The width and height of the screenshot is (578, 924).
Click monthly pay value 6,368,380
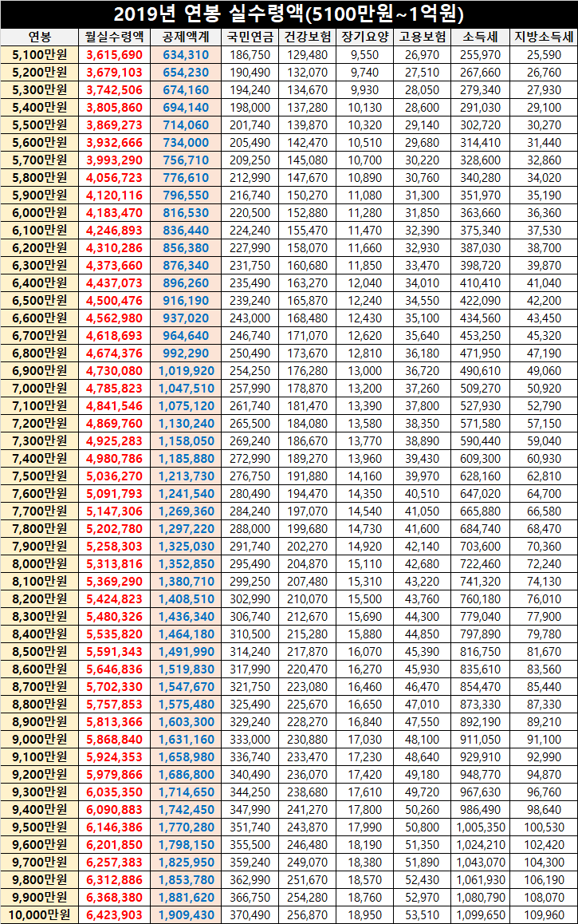[114, 898]
